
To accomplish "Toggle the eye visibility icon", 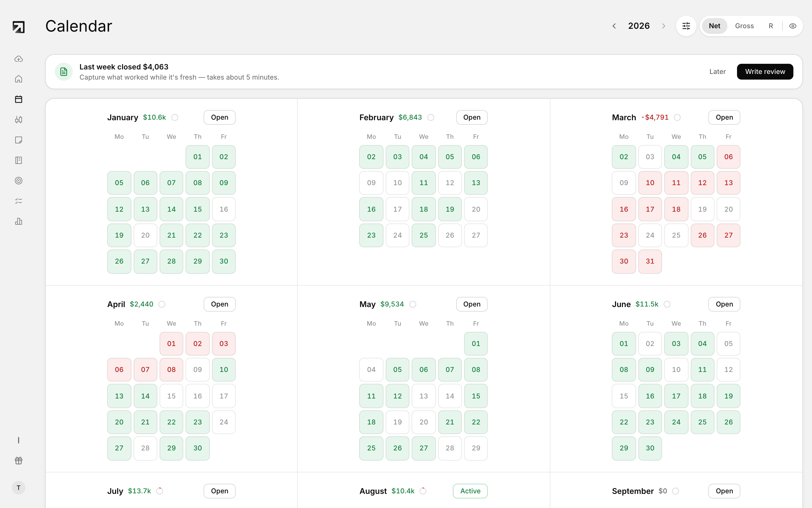I will 793,26.
